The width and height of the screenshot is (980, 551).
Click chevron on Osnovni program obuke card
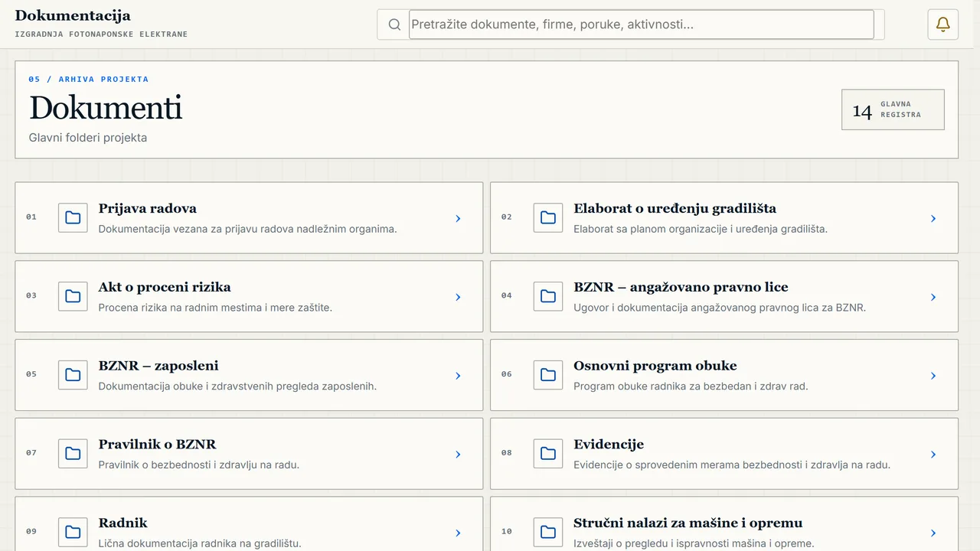pos(933,376)
